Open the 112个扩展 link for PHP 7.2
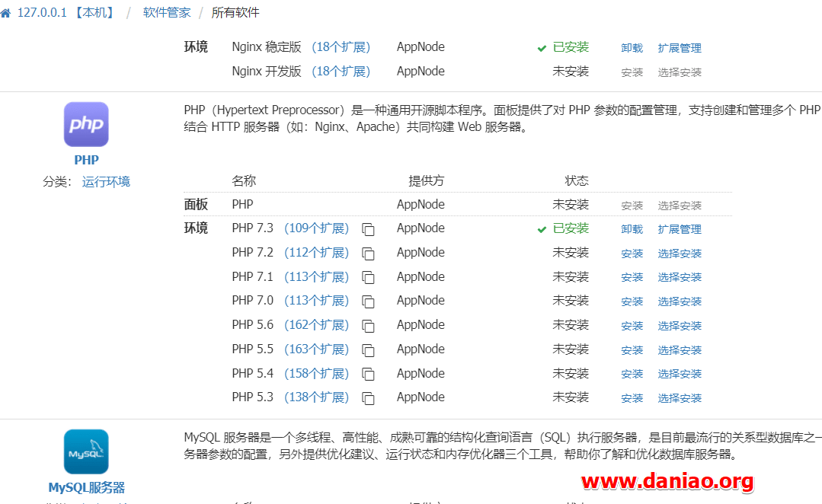 (x=317, y=253)
